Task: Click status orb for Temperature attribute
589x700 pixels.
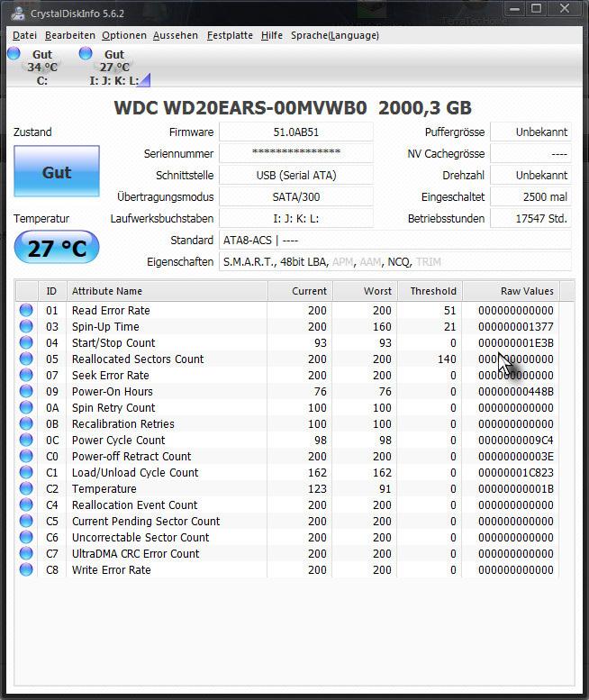Action: tap(26, 488)
